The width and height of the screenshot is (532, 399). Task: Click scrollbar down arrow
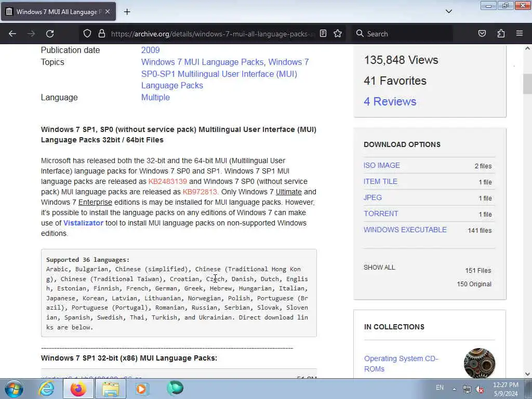pos(527,374)
